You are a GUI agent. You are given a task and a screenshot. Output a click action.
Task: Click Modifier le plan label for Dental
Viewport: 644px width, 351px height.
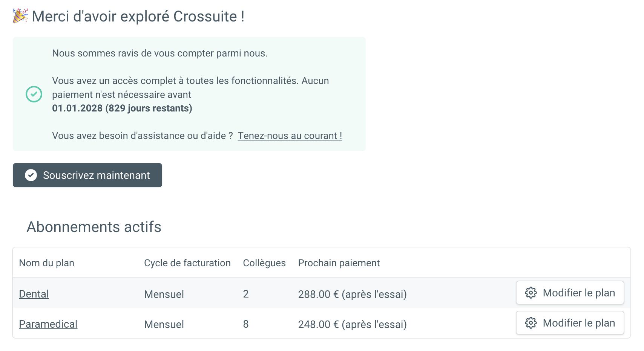pyautogui.click(x=579, y=293)
